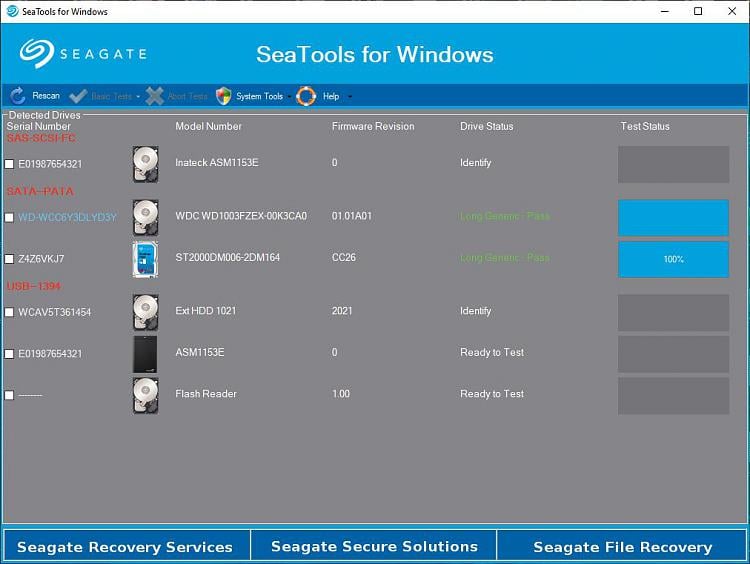Click the drive icon for Inateck ASM1153E
750x564 pixels.
coord(145,164)
